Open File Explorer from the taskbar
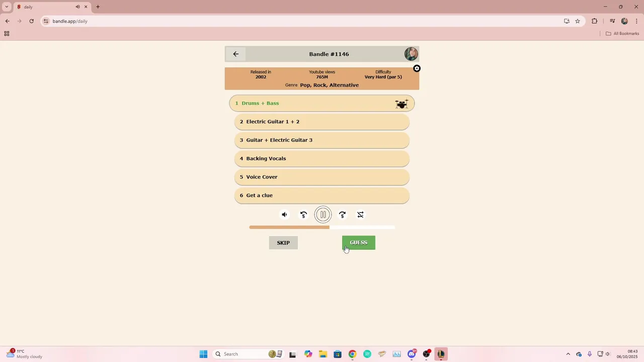 pos(323,354)
